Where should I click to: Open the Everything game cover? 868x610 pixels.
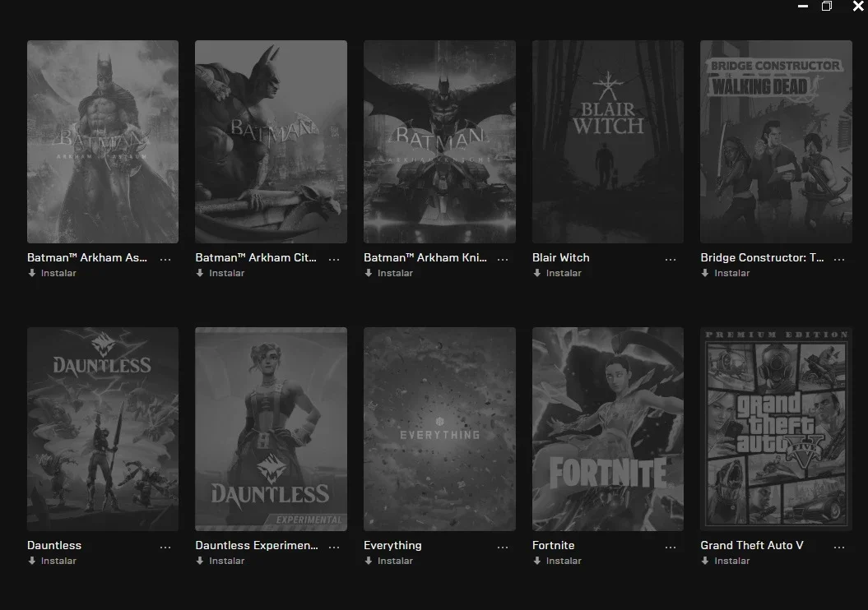pyautogui.click(x=439, y=429)
